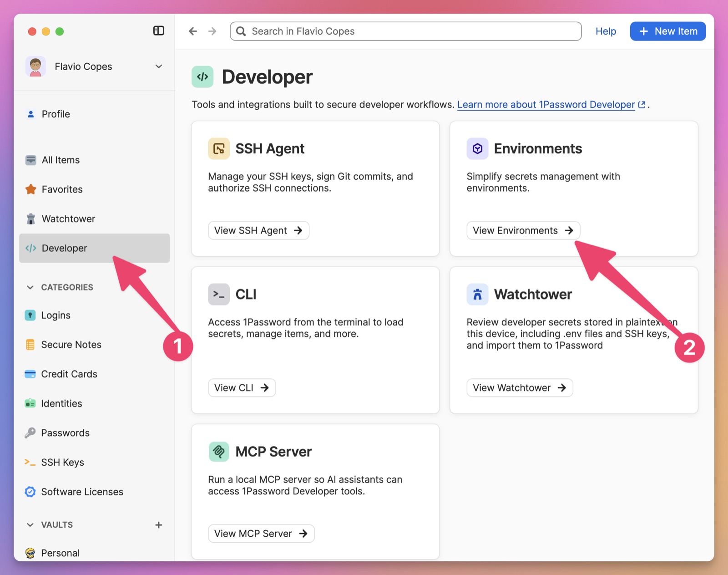This screenshot has height=575, width=728.
Task: Open the Logins category
Action: point(94,315)
